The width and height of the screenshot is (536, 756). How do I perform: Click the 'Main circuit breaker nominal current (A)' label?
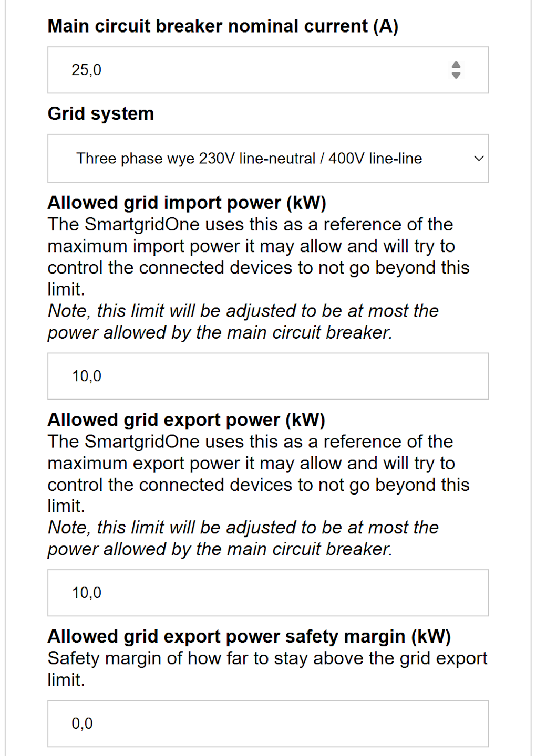click(x=223, y=26)
